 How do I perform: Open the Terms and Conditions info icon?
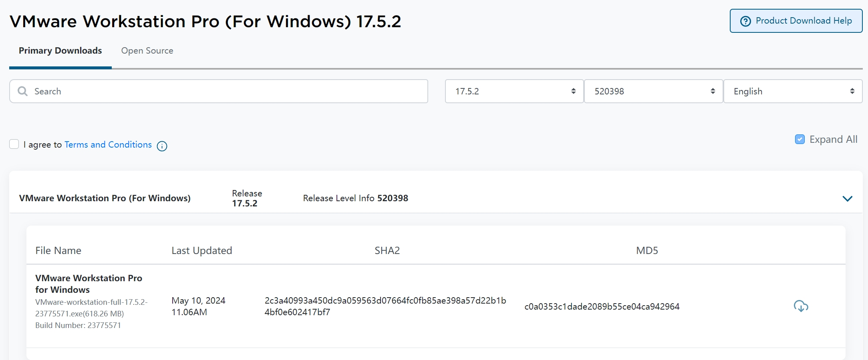[161, 146]
